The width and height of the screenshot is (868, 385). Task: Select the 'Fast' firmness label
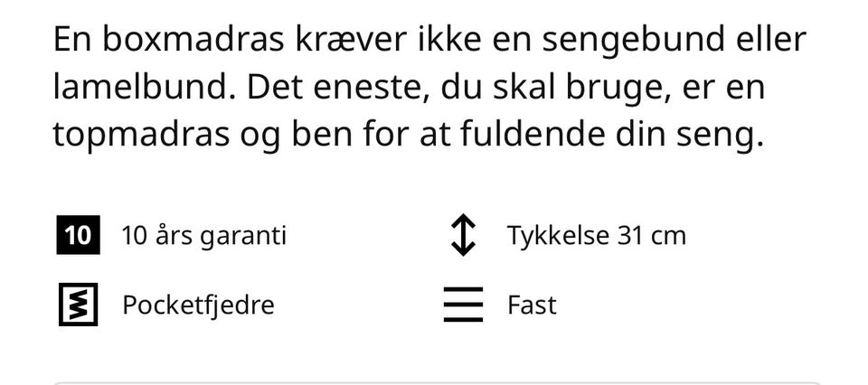(532, 305)
